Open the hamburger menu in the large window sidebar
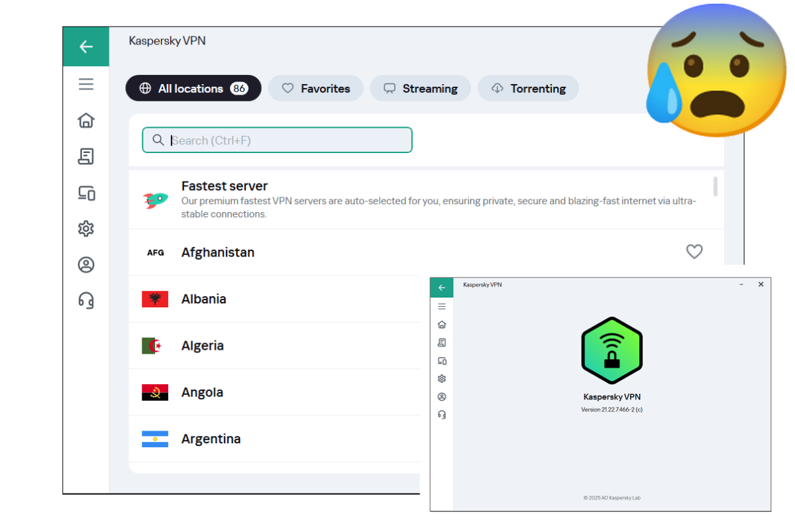This screenshot has height=532, width=795. [85, 84]
